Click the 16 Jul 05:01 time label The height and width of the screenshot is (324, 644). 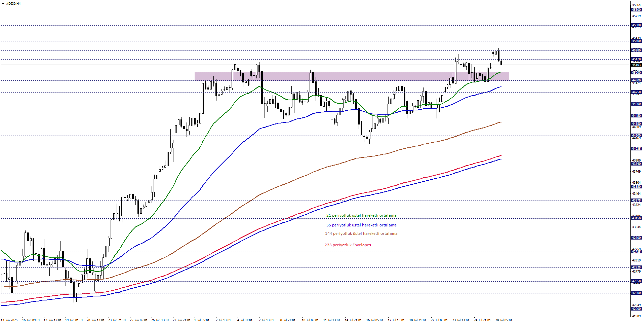[x=375, y=320]
